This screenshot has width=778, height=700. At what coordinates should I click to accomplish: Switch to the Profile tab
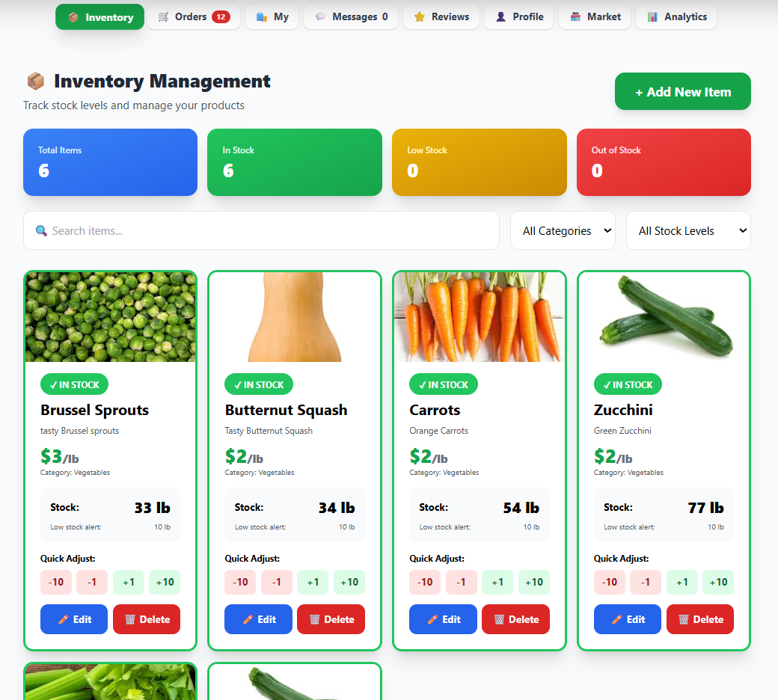point(518,17)
